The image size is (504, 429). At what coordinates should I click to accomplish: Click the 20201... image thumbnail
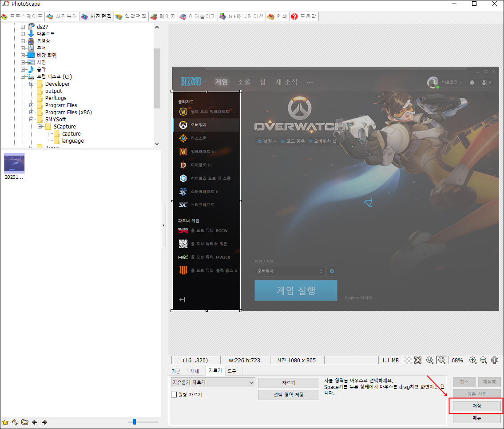point(14,163)
